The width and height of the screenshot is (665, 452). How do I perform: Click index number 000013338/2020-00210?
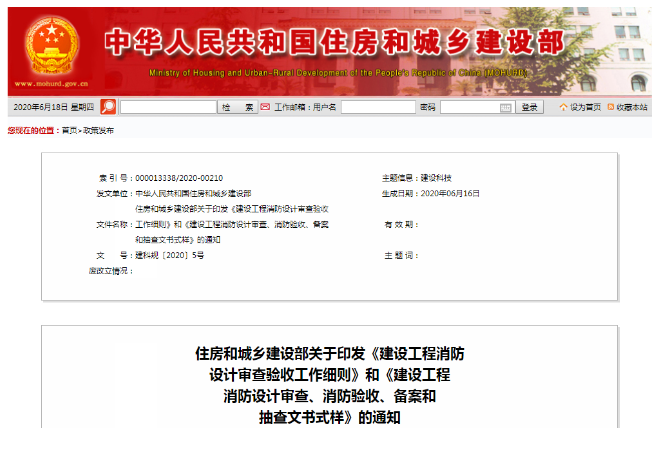point(179,178)
